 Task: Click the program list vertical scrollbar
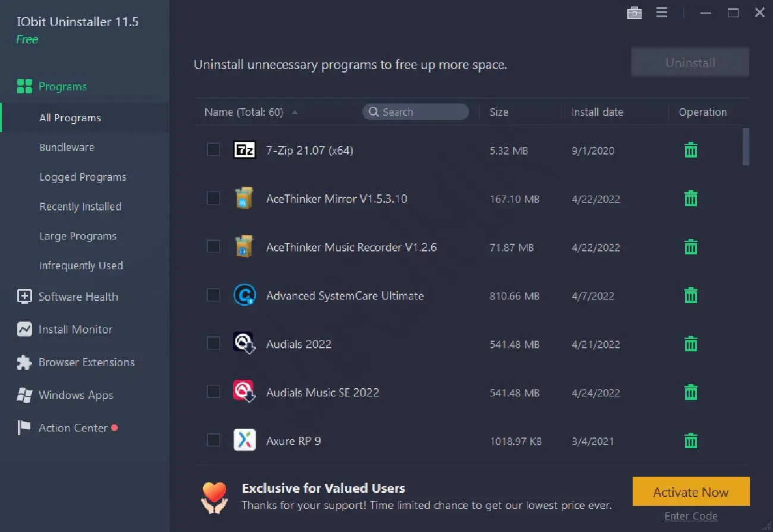click(746, 147)
